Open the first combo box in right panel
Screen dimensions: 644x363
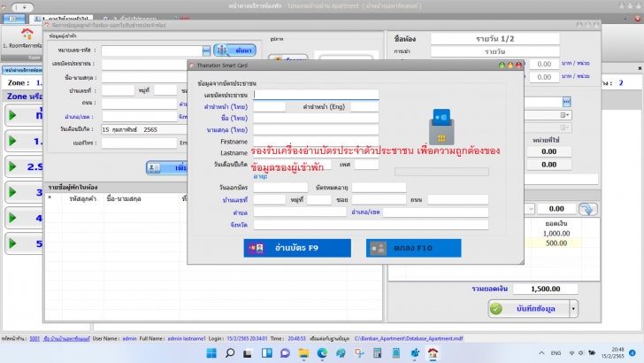[564, 115]
